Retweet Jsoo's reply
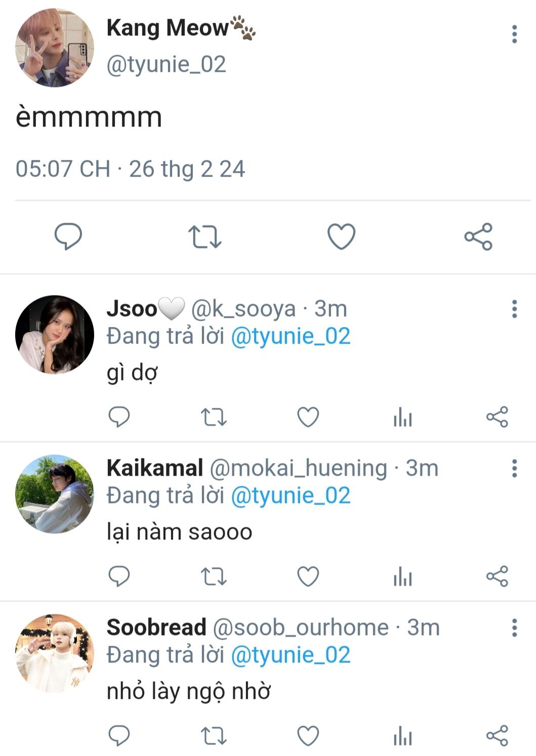This screenshot has height=756, width=536. click(214, 417)
